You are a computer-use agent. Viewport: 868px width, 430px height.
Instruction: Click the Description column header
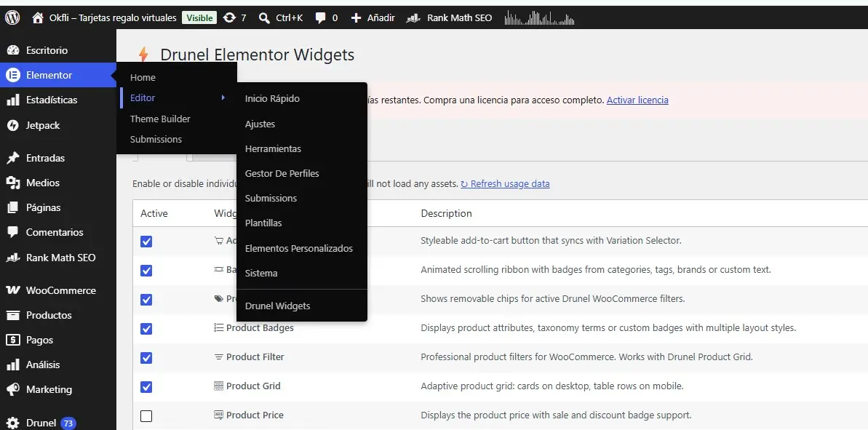[446, 214]
